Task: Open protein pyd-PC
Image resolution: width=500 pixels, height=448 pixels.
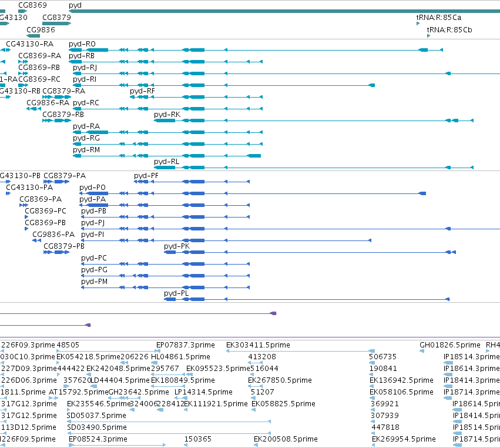Action: [x=166, y=264]
